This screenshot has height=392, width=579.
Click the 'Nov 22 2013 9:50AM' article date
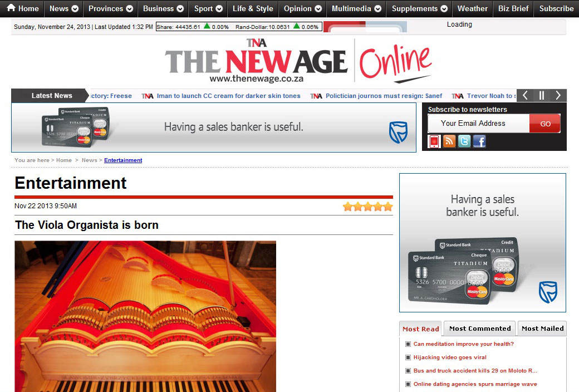pos(46,206)
